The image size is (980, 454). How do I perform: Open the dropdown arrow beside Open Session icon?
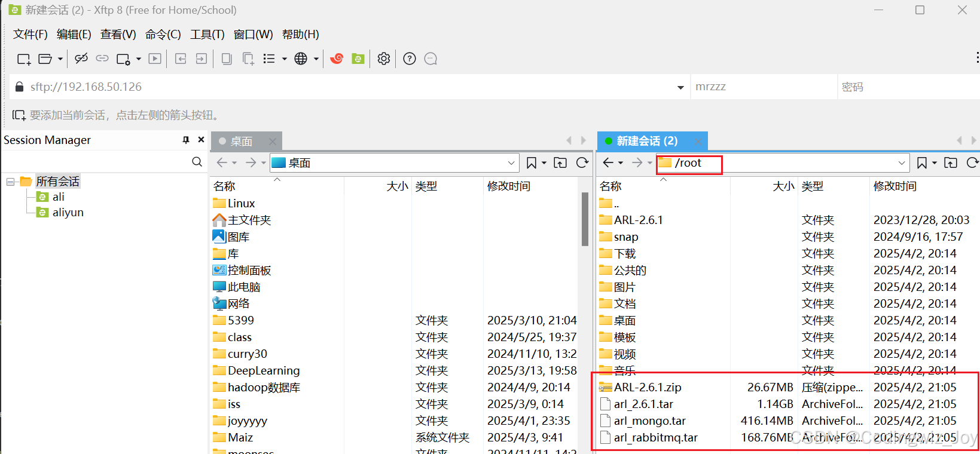pos(60,59)
